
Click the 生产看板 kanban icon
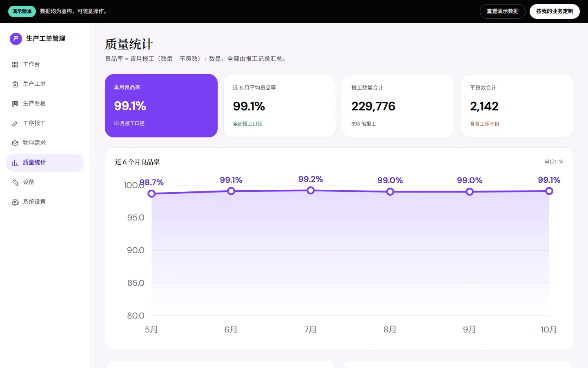15,104
